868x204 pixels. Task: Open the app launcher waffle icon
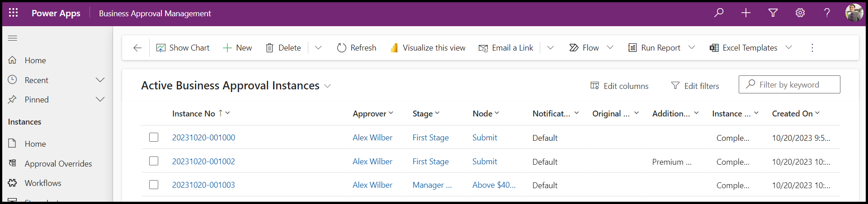coord(14,13)
